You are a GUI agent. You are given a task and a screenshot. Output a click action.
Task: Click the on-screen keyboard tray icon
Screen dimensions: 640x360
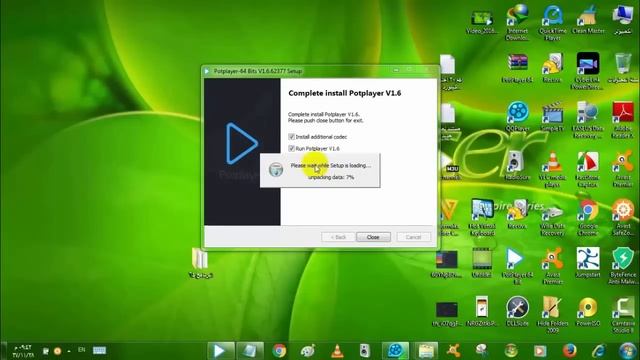click(99, 350)
